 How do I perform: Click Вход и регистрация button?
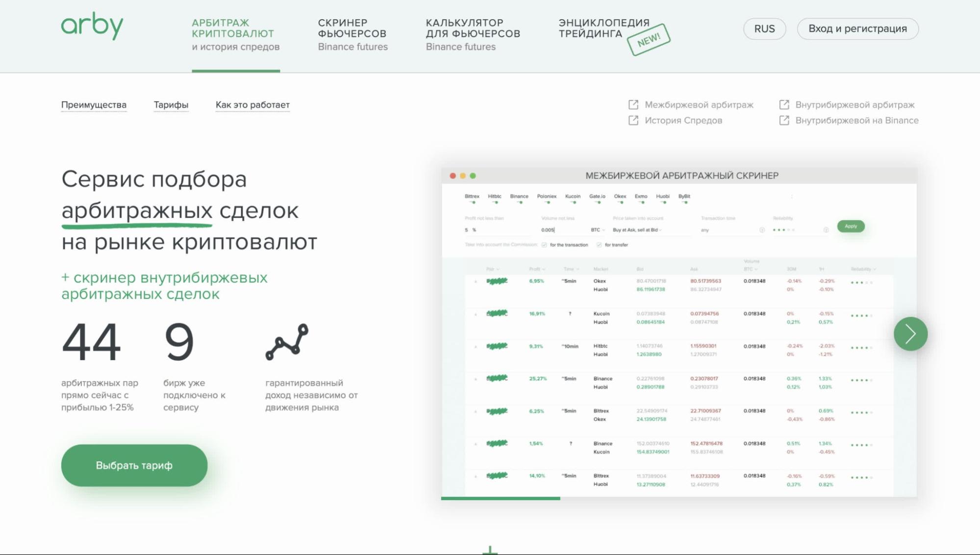pos(857,29)
